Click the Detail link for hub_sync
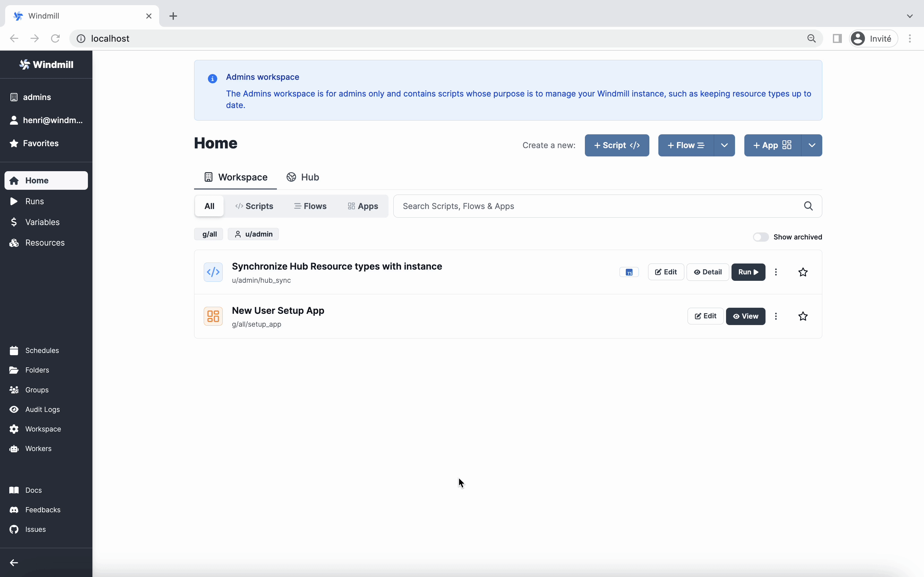Image resolution: width=924 pixels, height=577 pixels. pos(707,271)
